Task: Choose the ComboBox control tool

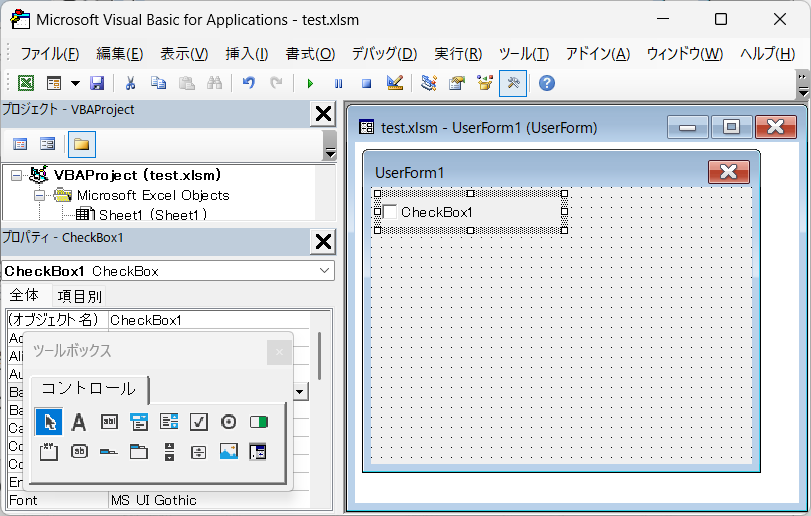Action: [139, 422]
